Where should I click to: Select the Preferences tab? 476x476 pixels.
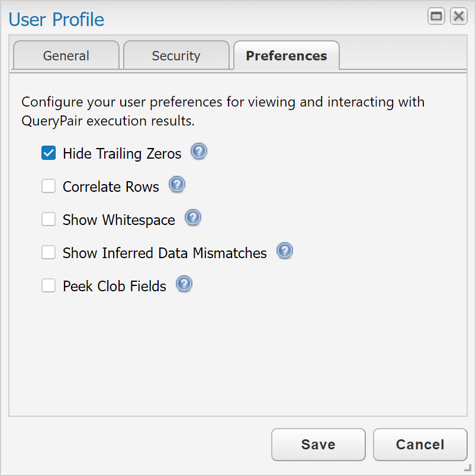(287, 55)
